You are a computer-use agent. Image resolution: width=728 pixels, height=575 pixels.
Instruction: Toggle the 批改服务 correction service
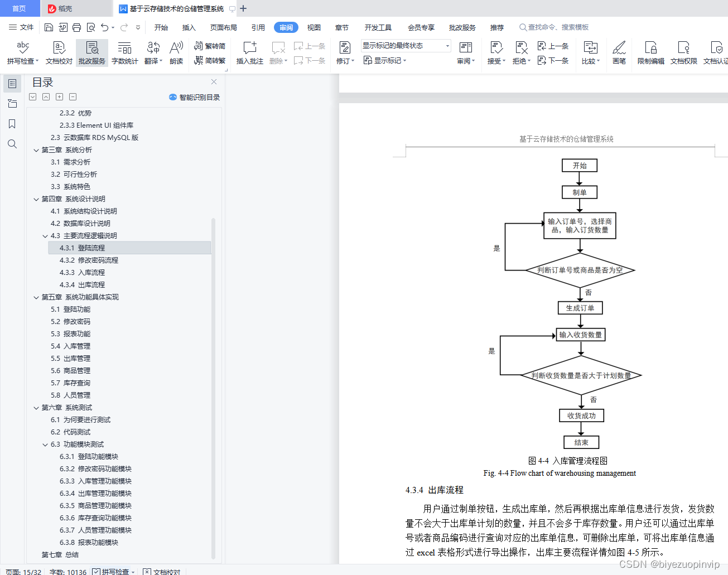(91, 52)
